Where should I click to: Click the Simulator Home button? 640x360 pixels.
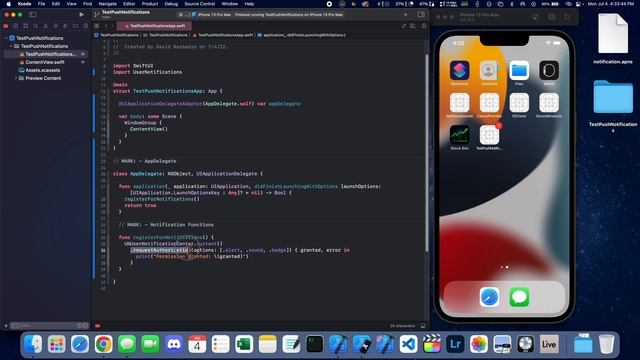coord(536,17)
